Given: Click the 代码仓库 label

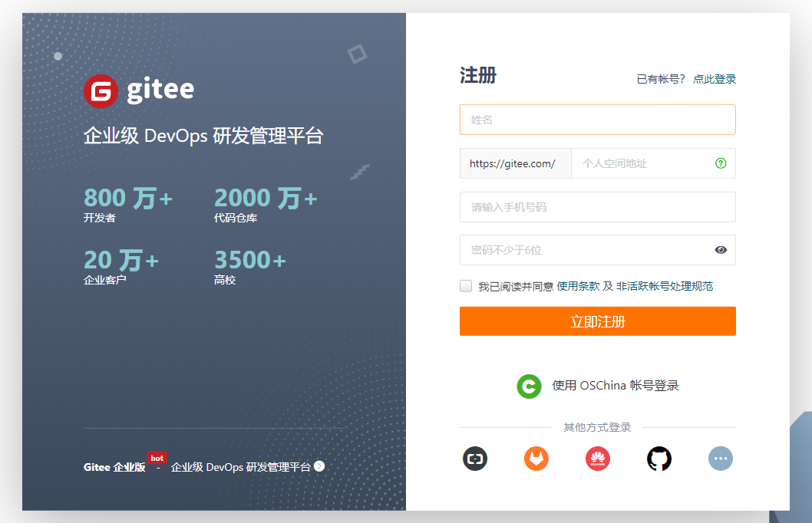Looking at the screenshot, I should tap(236, 218).
